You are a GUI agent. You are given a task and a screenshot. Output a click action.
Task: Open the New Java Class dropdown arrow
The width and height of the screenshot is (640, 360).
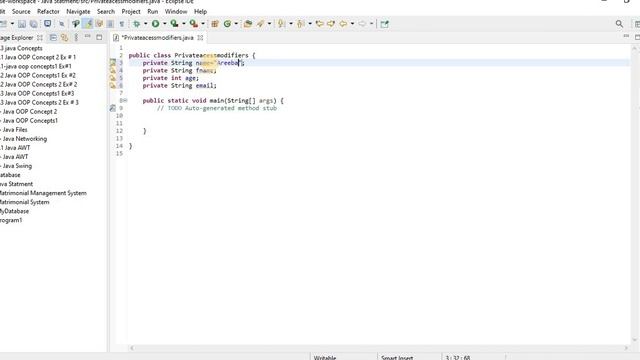click(236, 24)
